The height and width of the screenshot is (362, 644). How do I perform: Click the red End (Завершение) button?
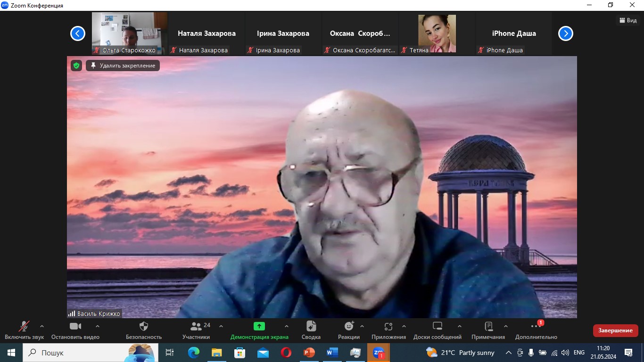615,330
